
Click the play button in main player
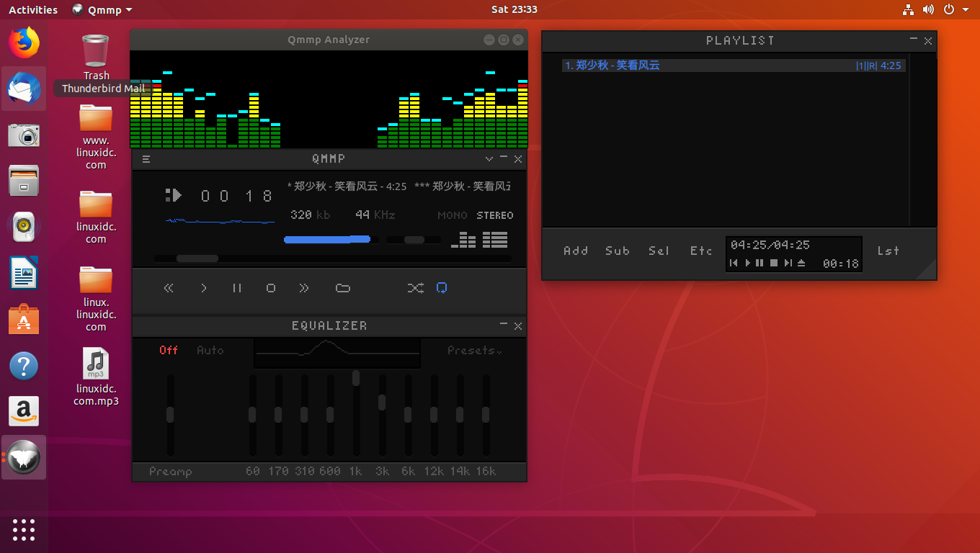coord(204,288)
